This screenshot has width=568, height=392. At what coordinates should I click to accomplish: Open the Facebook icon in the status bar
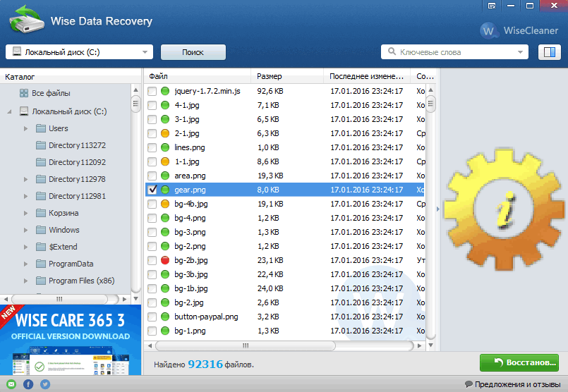pos(28,384)
